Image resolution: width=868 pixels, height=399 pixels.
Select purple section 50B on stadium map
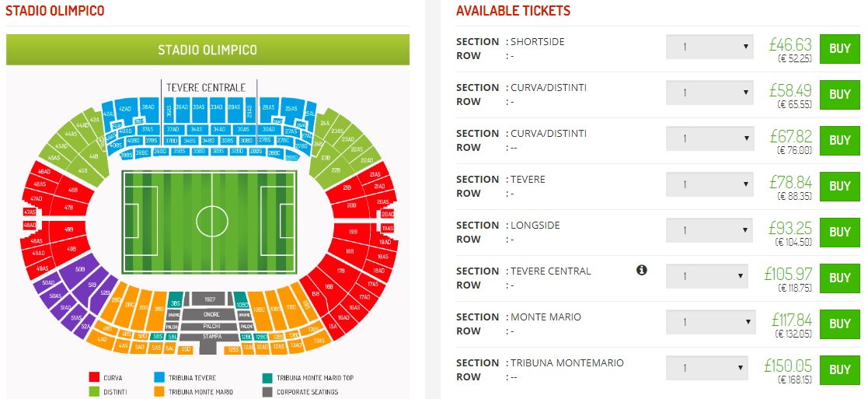(x=80, y=270)
